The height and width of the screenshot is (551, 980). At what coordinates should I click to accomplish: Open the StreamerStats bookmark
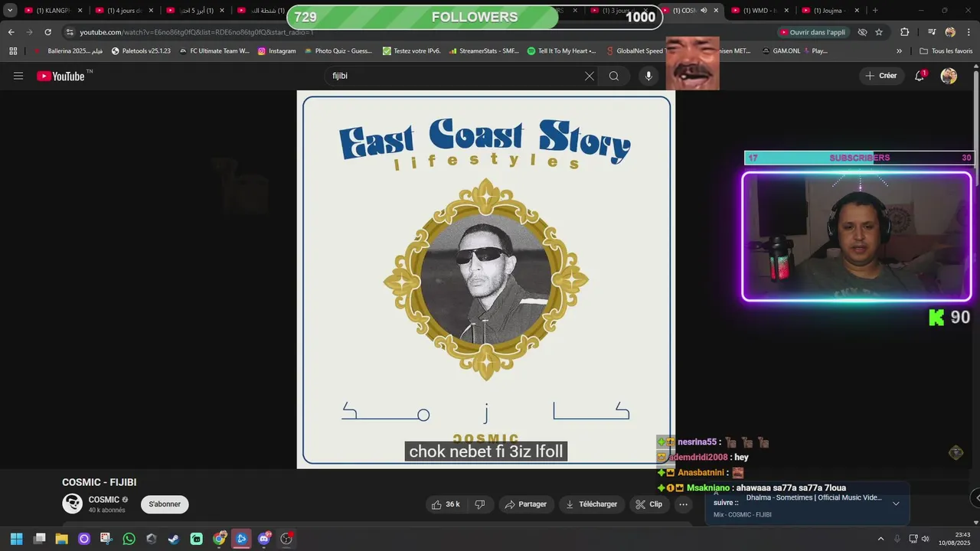click(x=484, y=51)
